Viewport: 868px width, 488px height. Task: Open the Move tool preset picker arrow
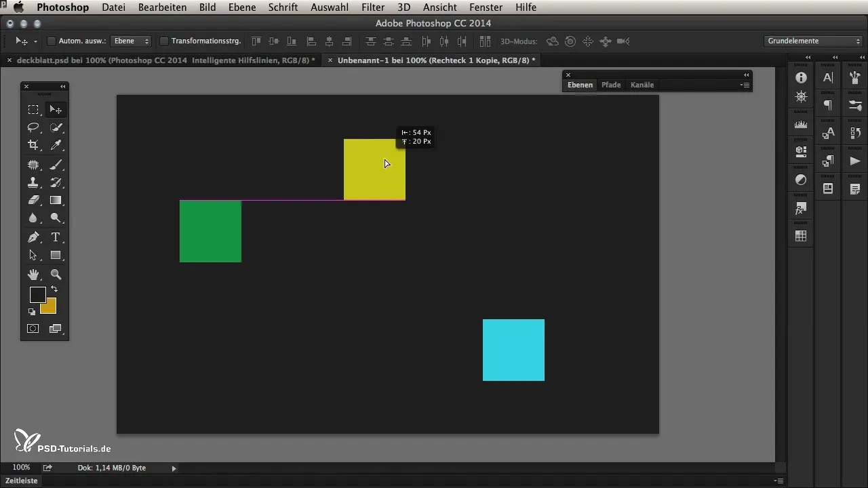coord(35,41)
